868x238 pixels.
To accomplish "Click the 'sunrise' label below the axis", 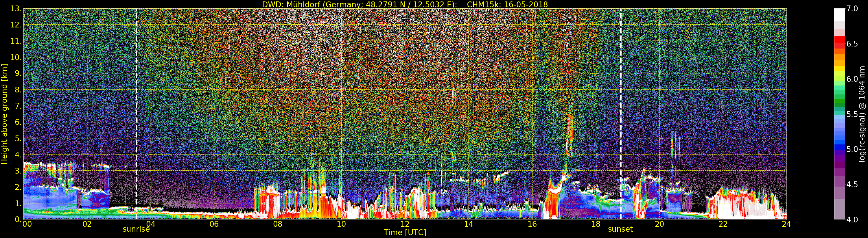I will [136, 229].
